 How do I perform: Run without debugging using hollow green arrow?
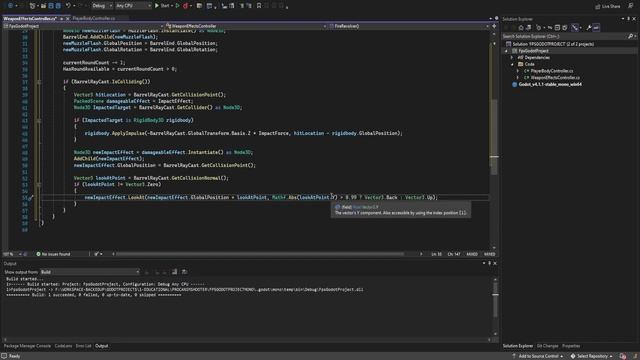point(178,6)
